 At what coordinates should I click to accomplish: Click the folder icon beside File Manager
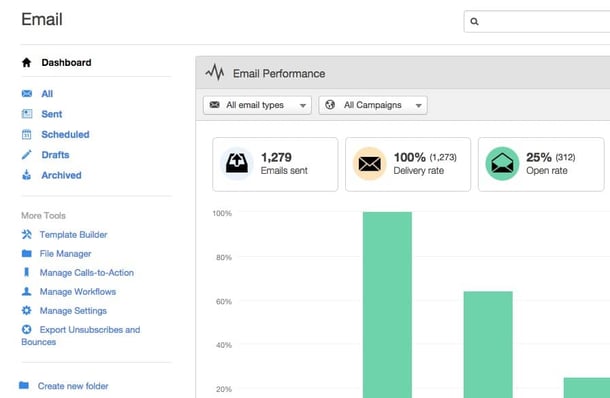(26, 254)
